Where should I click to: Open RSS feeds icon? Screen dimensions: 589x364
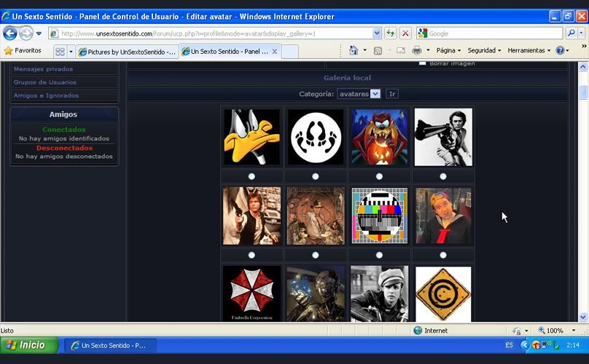[x=378, y=50]
